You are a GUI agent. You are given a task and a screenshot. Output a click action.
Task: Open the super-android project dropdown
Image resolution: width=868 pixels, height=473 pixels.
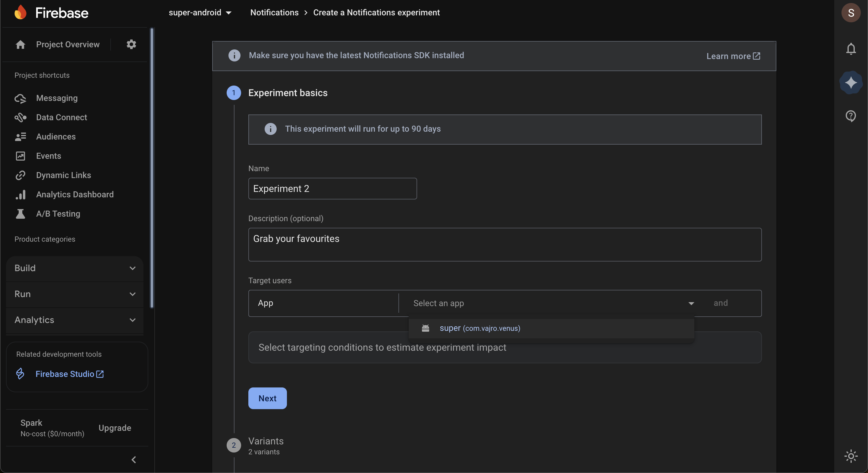pyautogui.click(x=200, y=13)
